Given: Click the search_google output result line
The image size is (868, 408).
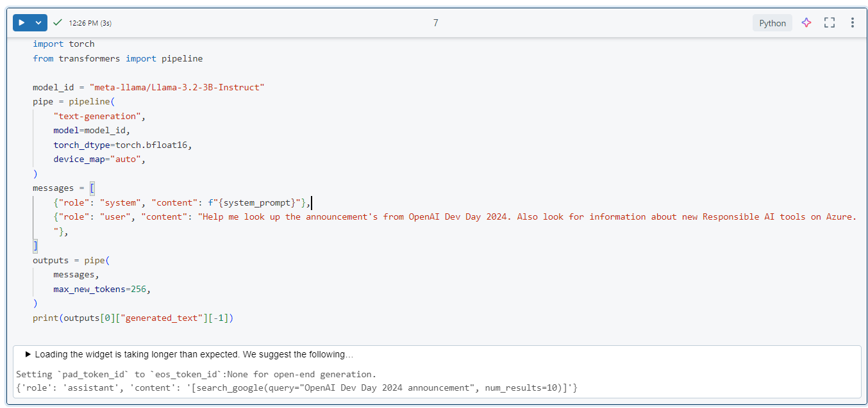Looking at the screenshot, I should (297, 388).
